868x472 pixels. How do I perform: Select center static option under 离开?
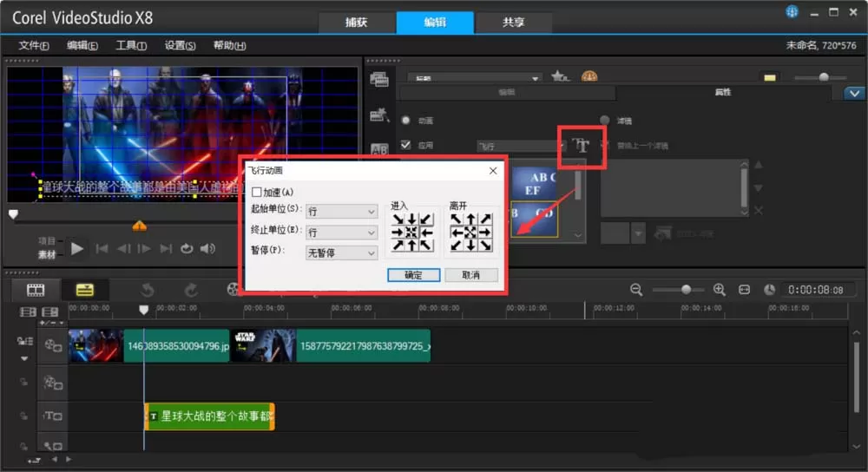tap(470, 233)
